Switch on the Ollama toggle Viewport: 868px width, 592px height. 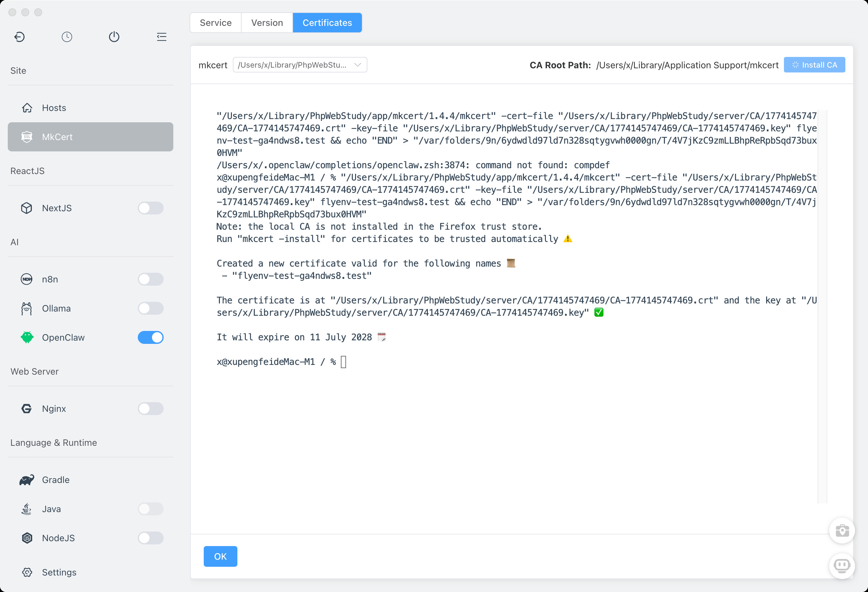click(150, 309)
